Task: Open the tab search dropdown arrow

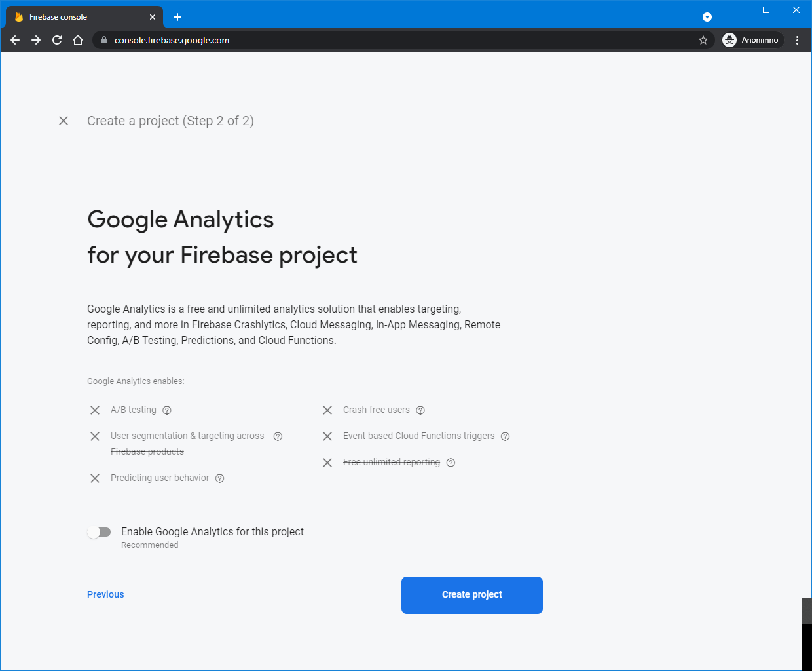Action: [707, 17]
